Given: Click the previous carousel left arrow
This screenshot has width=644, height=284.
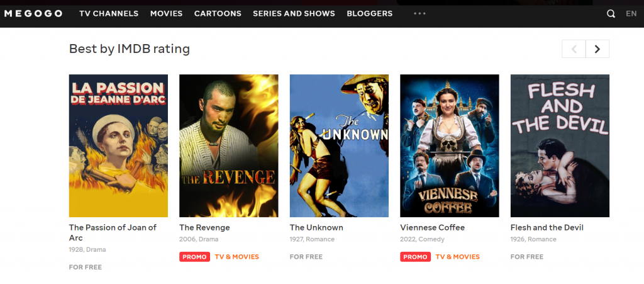Looking at the screenshot, I should pos(574,49).
